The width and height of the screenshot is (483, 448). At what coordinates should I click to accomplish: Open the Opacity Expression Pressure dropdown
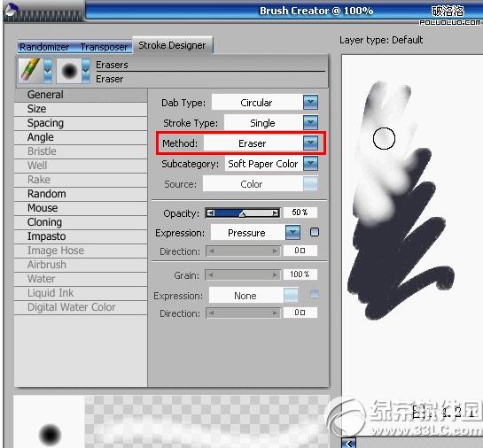[292, 232]
